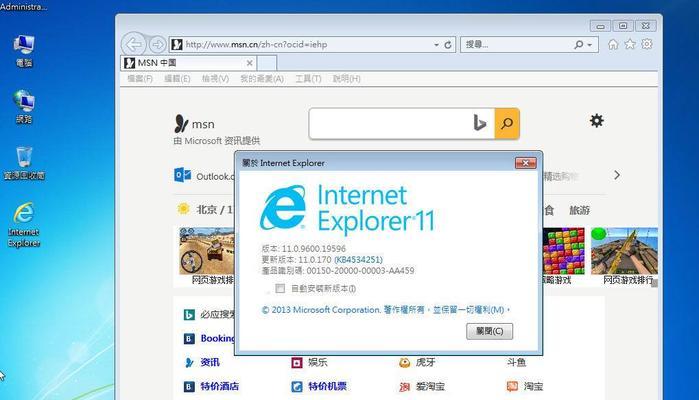Click the Bing logo in MSN search
The width and height of the screenshot is (699, 400).
pyautogui.click(x=479, y=123)
